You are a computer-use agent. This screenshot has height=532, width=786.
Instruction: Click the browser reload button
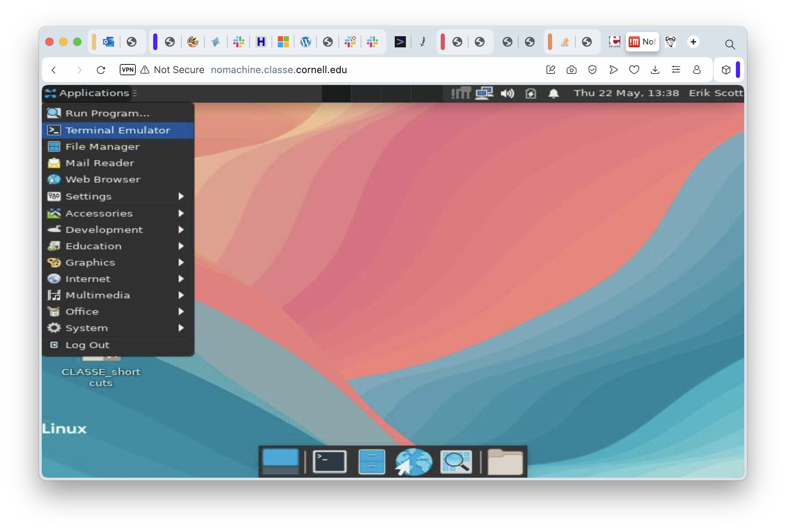101,70
